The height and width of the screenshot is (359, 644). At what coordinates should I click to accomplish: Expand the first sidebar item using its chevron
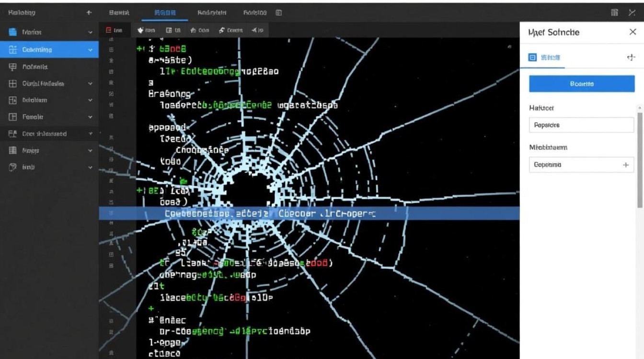click(x=90, y=33)
